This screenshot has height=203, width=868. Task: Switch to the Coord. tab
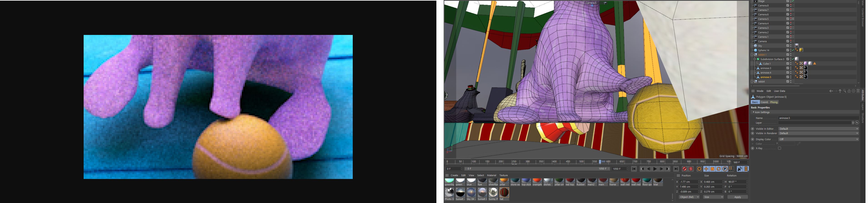(x=764, y=102)
